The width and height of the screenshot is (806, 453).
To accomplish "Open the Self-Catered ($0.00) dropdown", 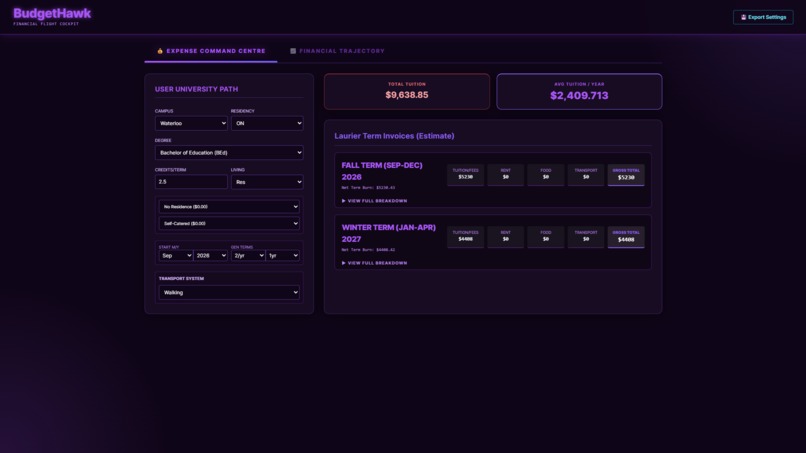I will point(229,224).
